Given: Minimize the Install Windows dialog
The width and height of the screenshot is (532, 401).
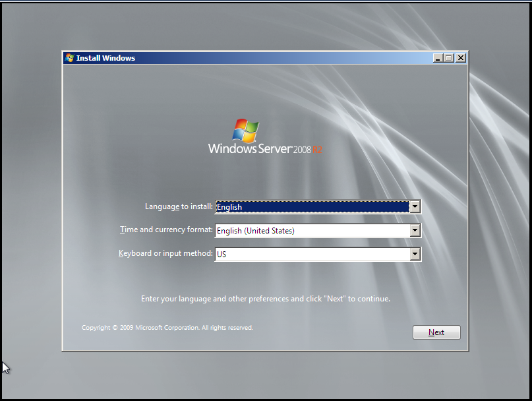Looking at the screenshot, I should 438,58.
